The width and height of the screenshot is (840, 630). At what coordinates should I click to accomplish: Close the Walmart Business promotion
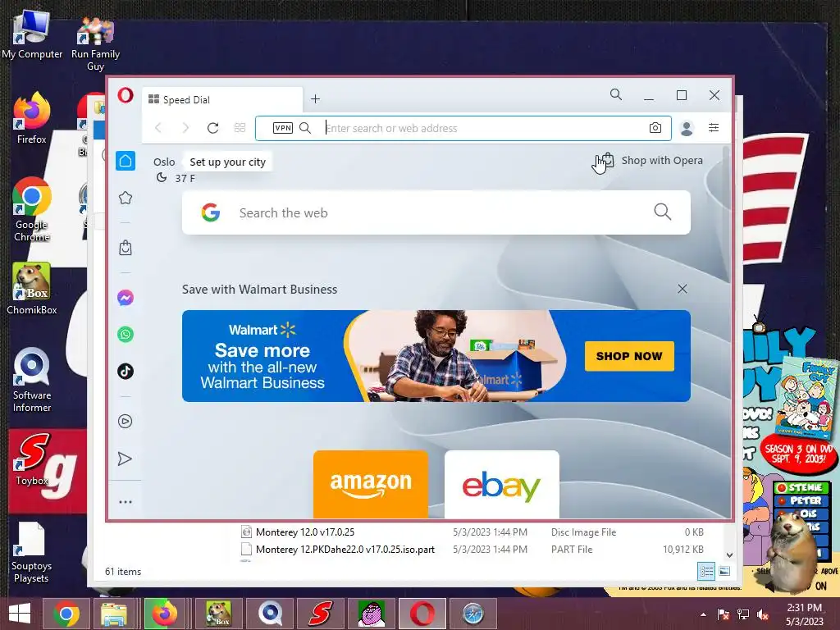[682, 289]
